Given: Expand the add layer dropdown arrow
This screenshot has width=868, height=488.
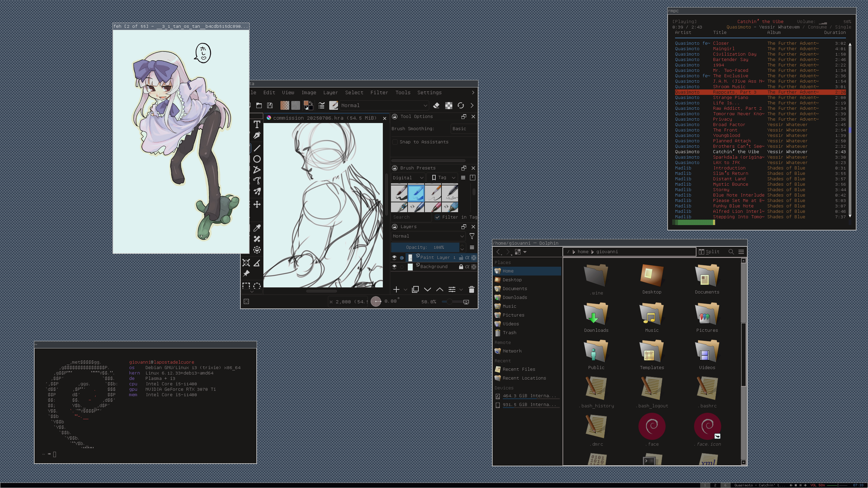Looking at the screenshot, I should pos(405,290).
